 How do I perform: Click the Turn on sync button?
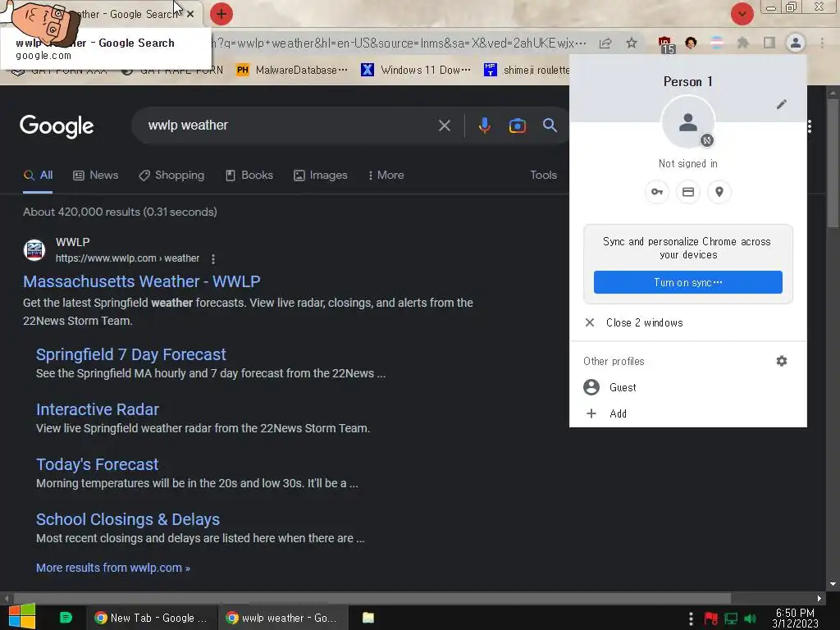pyautogui.click(x=688, y=282)
